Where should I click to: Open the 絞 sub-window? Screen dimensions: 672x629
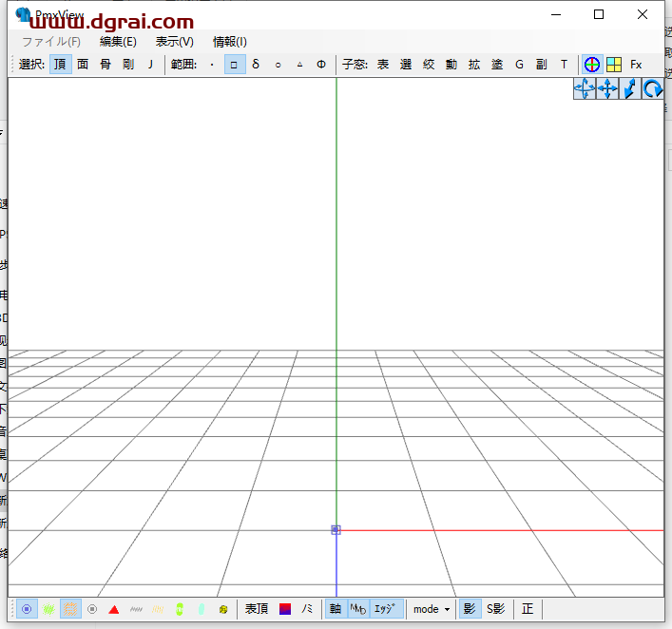pyautogui.click(x=429, y=65)
